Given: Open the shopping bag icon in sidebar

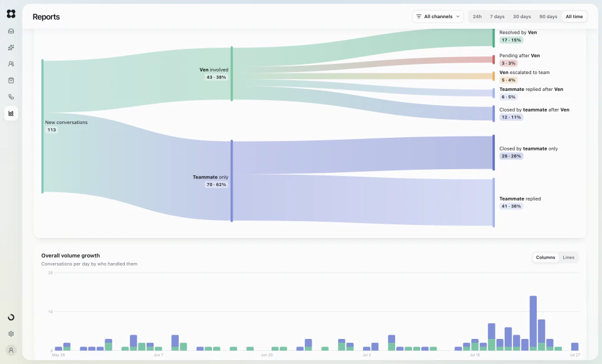Looking at the screenshot, I should click(11, 81).
